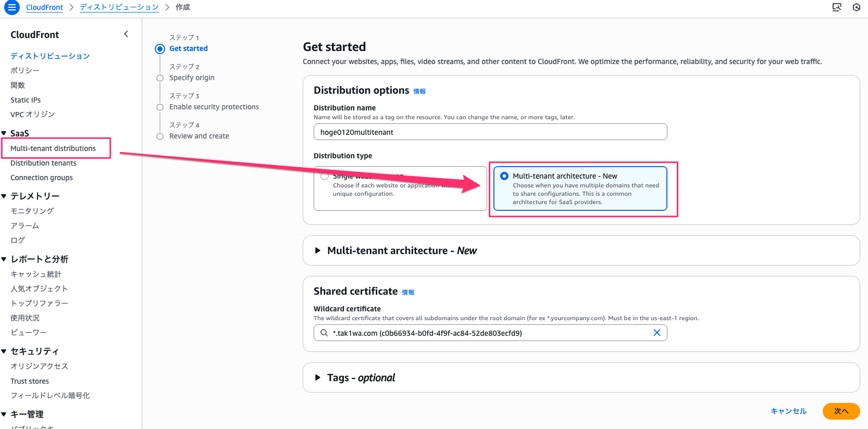This screenshot has width=868, height=429.
Task: Open Shared certificate info link
Action: 408,293
